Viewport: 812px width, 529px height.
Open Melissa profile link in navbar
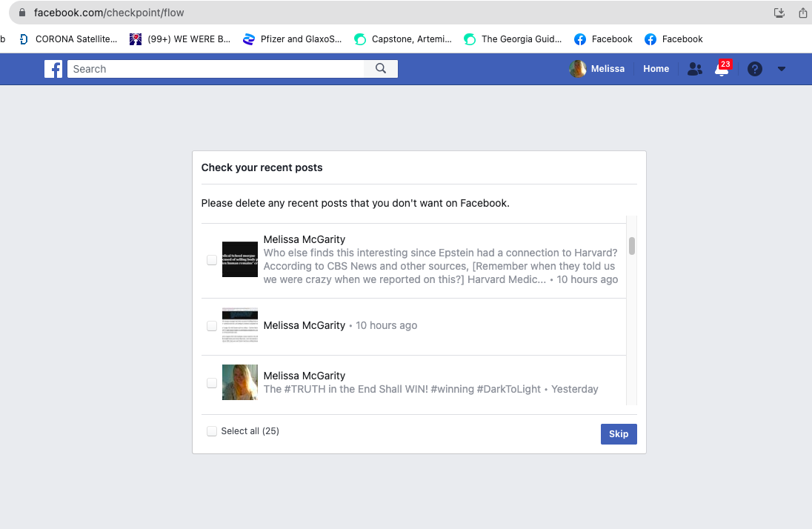click(597, 69)
